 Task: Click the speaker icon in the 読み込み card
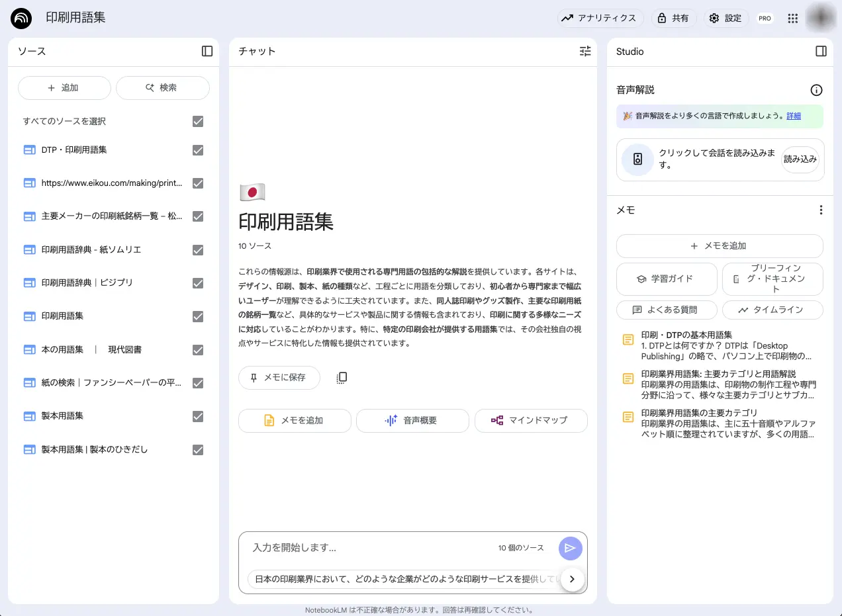[x=637, y=159]
